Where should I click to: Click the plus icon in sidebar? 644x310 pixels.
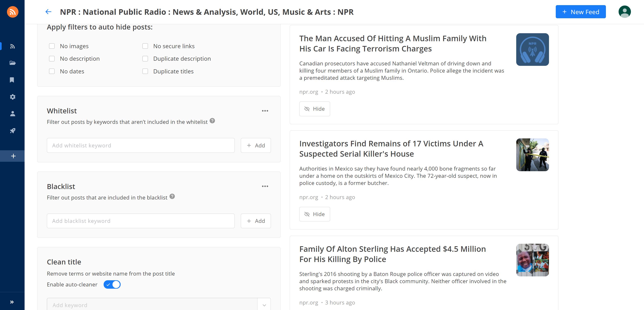13,156
